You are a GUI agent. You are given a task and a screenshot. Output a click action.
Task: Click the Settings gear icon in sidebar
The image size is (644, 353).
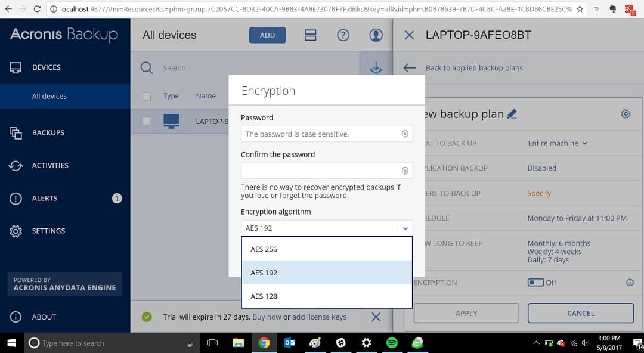point(16,231)
